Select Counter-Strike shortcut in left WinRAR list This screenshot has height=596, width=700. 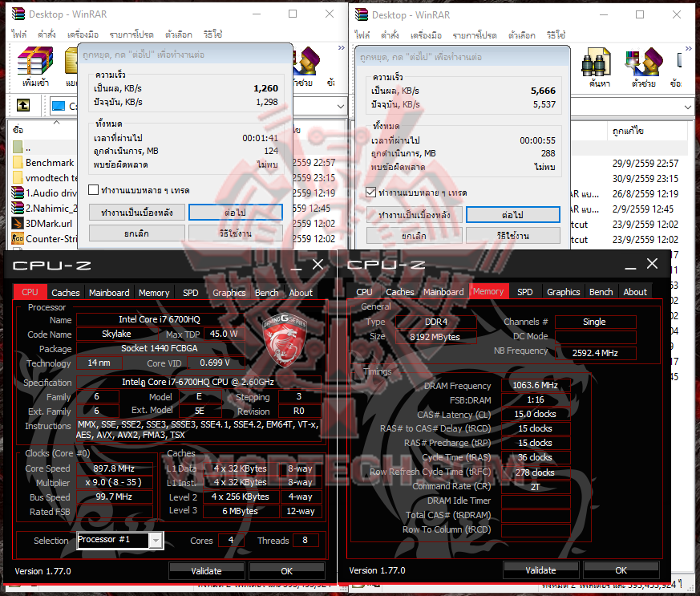pos(45,238)
